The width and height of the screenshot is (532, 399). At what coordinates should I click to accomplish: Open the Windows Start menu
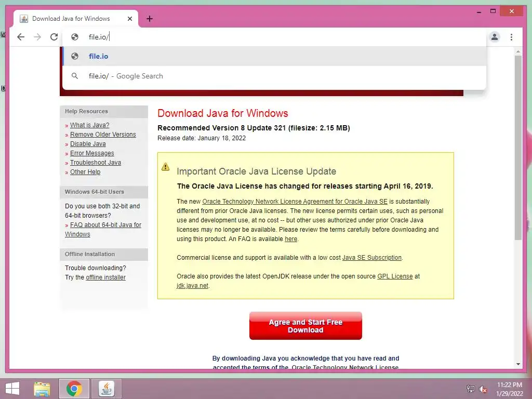click(12, 389)
